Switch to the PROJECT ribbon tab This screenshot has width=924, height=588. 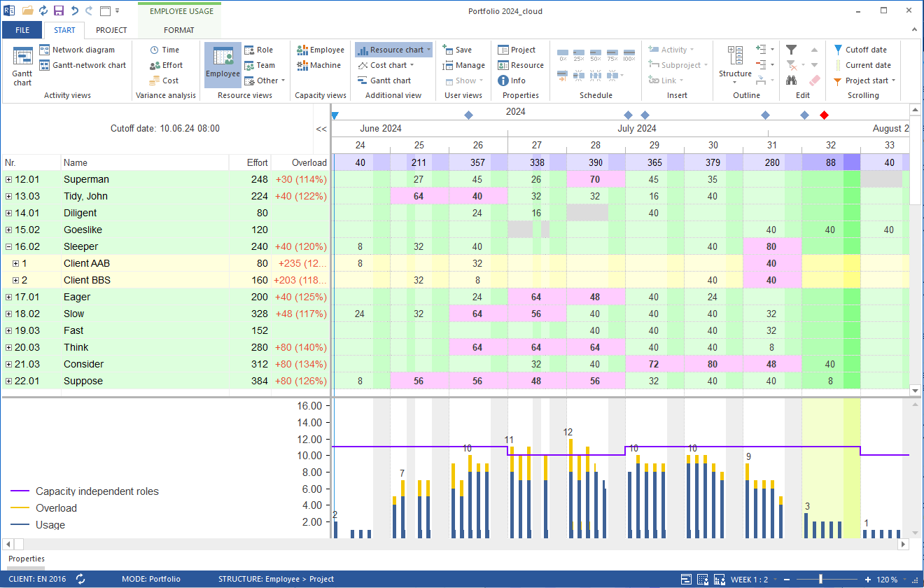pos(111,30)
